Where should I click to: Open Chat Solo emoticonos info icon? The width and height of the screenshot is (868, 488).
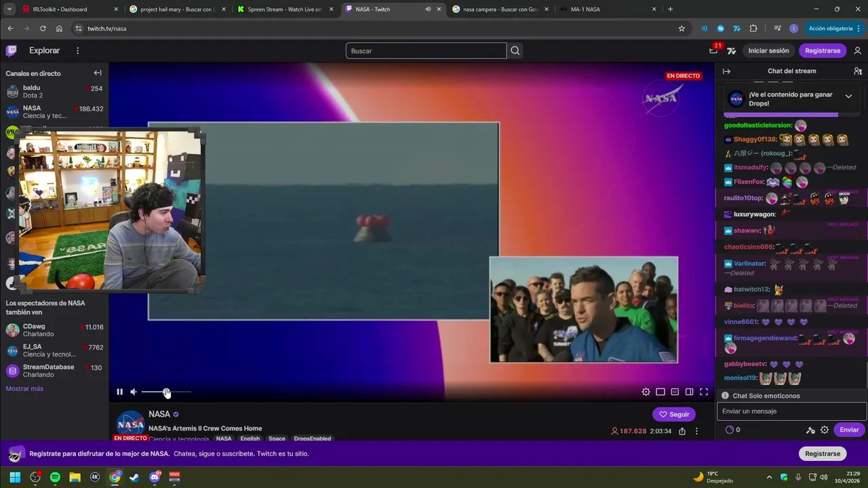725,396
